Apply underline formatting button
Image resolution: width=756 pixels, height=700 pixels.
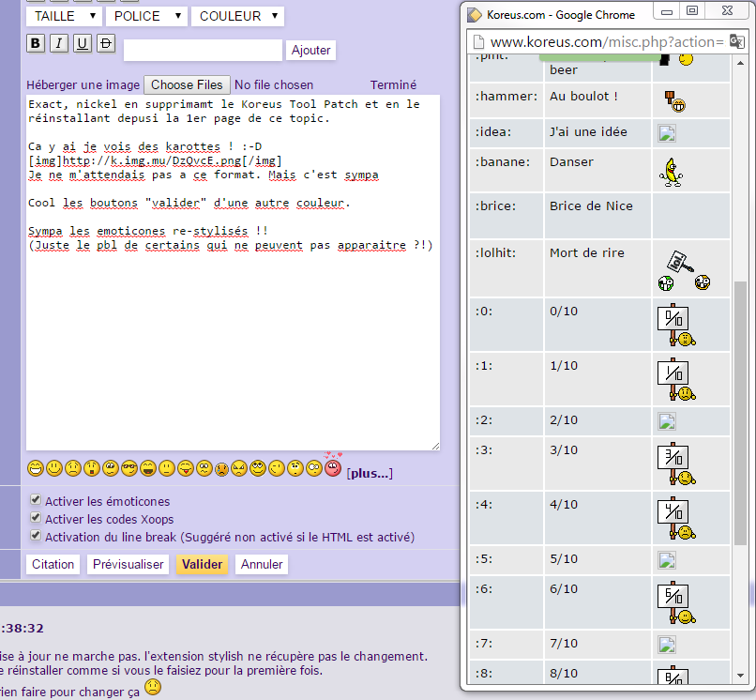click(x=83, y=43)
